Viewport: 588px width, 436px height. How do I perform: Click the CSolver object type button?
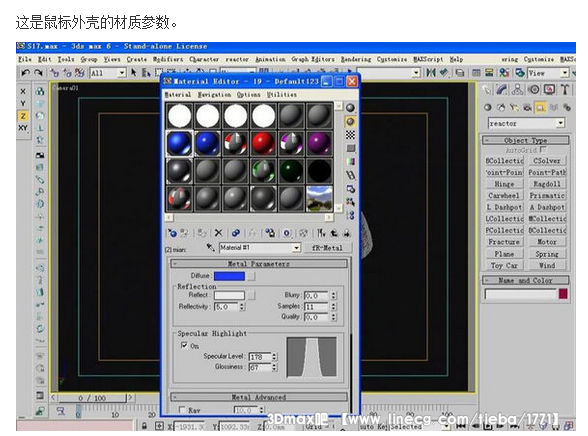tap(547, 160)
